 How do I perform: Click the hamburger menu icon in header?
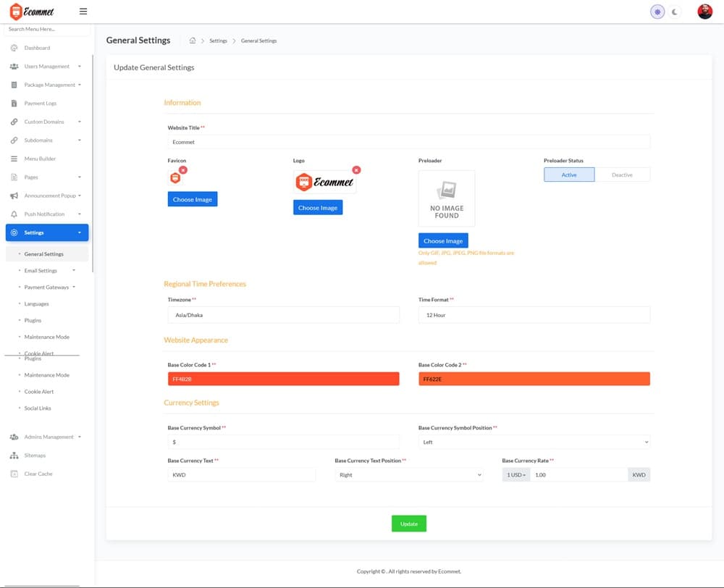[83, 12]
